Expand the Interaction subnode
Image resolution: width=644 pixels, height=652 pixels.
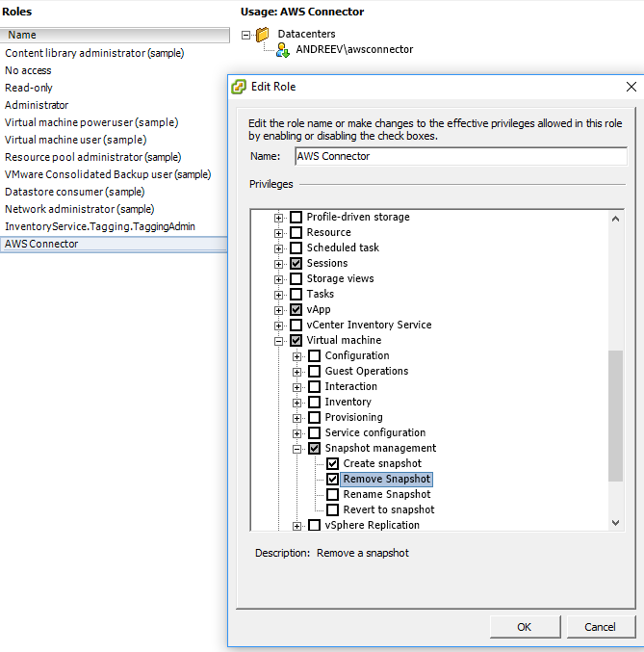296,387
